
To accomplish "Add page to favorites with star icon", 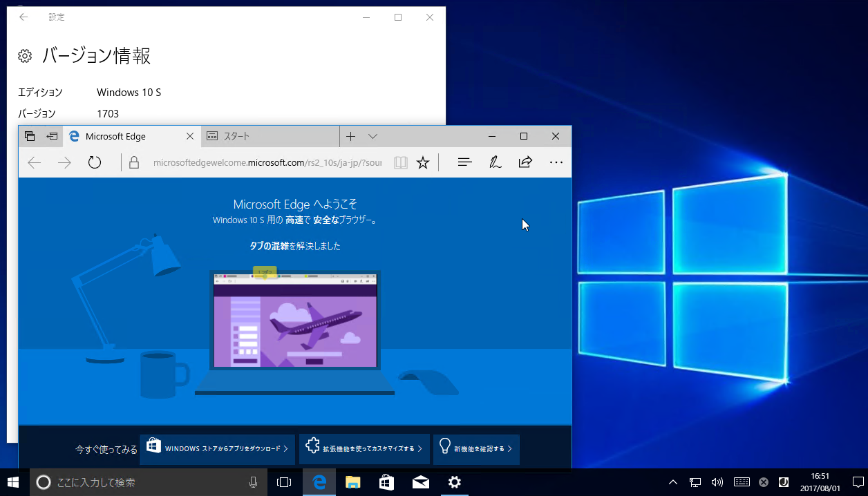I will point(423,162).
